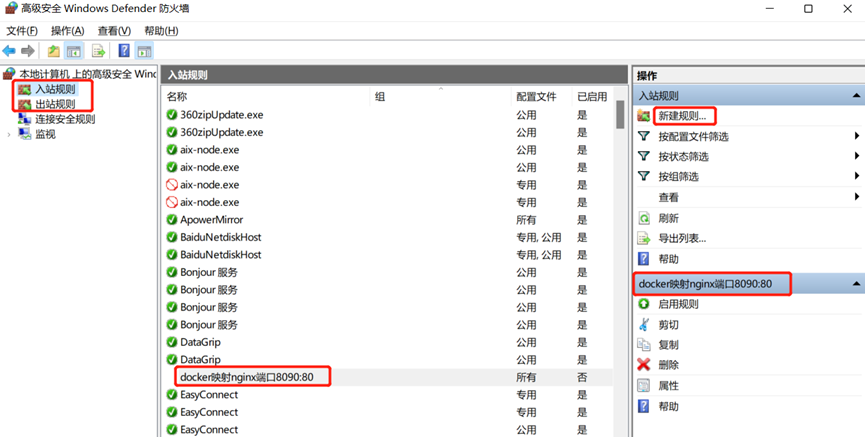Click the funnel icon for 按配置文件筛选
Screen dimensions: 865x437
(x=644, y=136)
